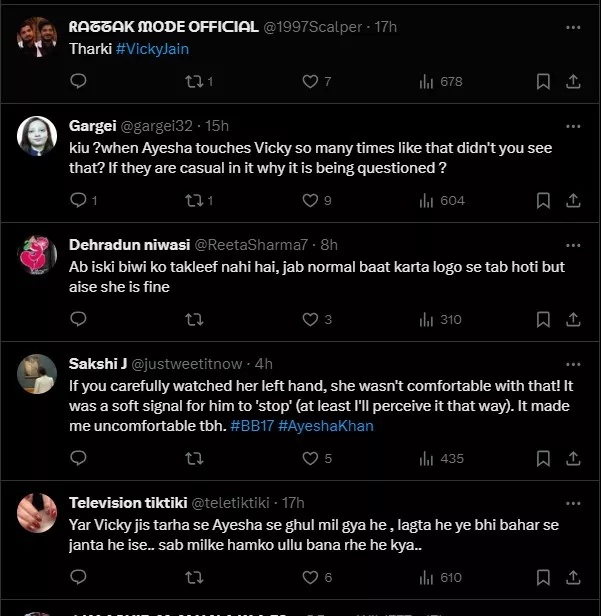This screenshot has width=601, height=616.
Task: Open Dehradun niwasi's profile name
Action: point(126,245)
